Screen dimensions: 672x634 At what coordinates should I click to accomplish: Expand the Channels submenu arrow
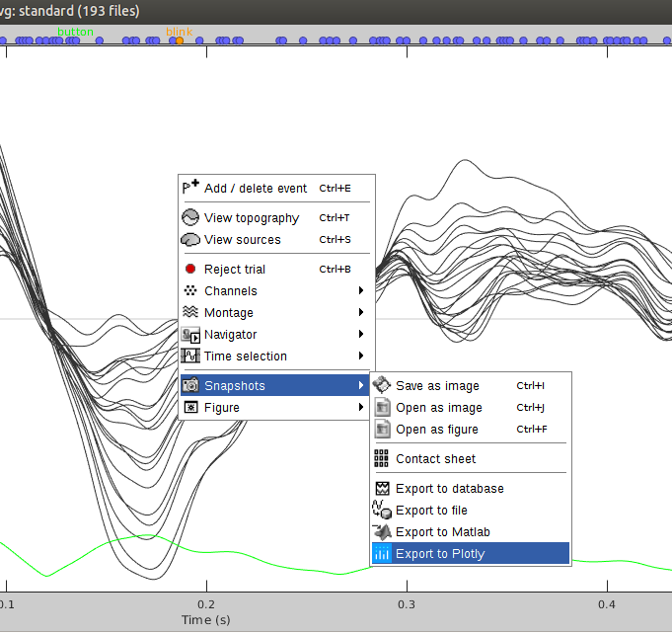pyautogui.click(x=361, y=291)
